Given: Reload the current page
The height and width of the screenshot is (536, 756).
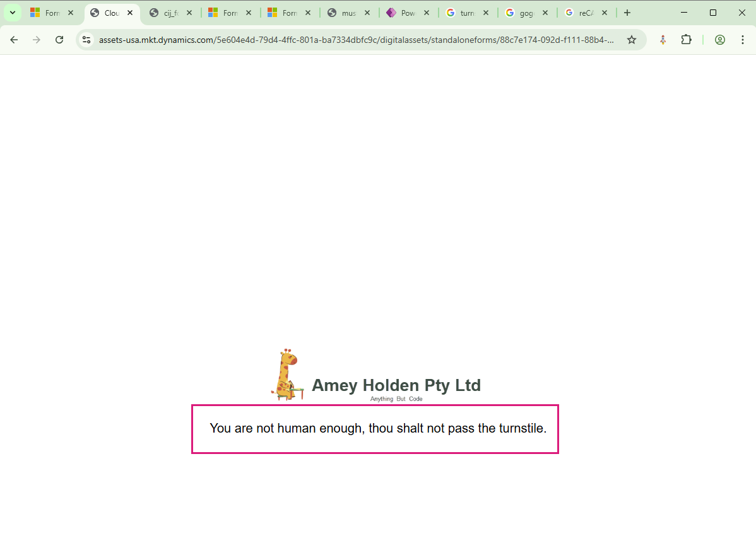Looking at the screenshot, I should 59,40.
